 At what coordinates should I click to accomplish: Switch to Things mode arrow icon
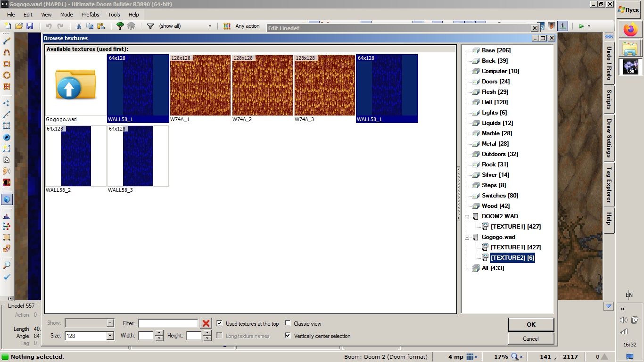click(x=7, y=137)
